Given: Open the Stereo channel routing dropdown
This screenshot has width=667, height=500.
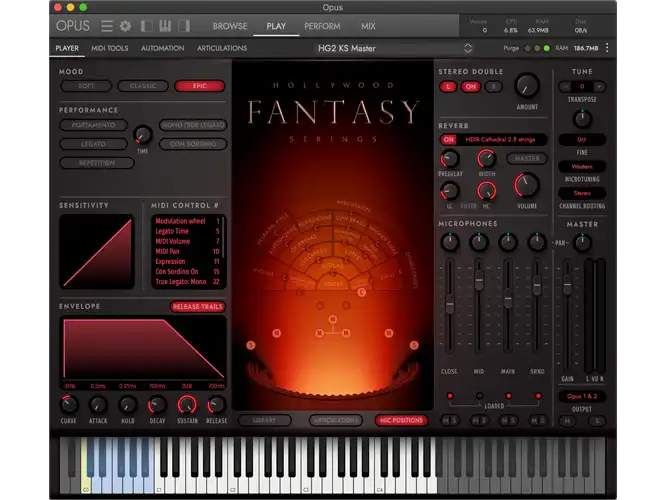Looking at the screenshot, I should click(582, 193).
